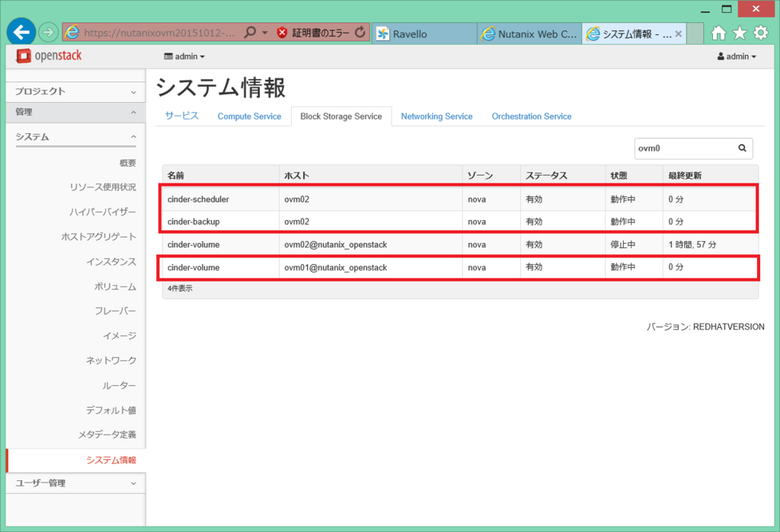Select the サービス tab
The image size is (780, 532).
click(x=181, y=116)
